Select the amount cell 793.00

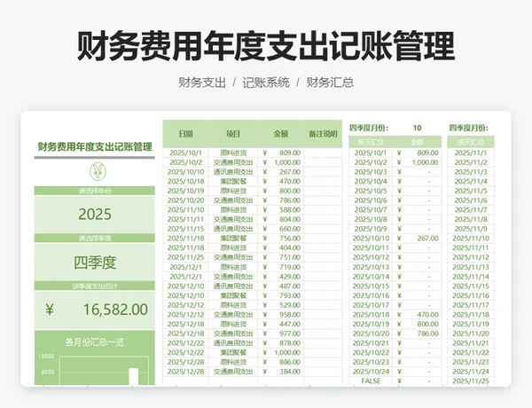[x=281, y=295]
